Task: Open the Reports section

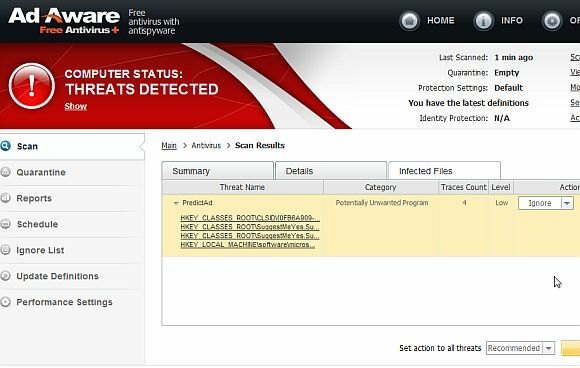Action: [72, 198]
